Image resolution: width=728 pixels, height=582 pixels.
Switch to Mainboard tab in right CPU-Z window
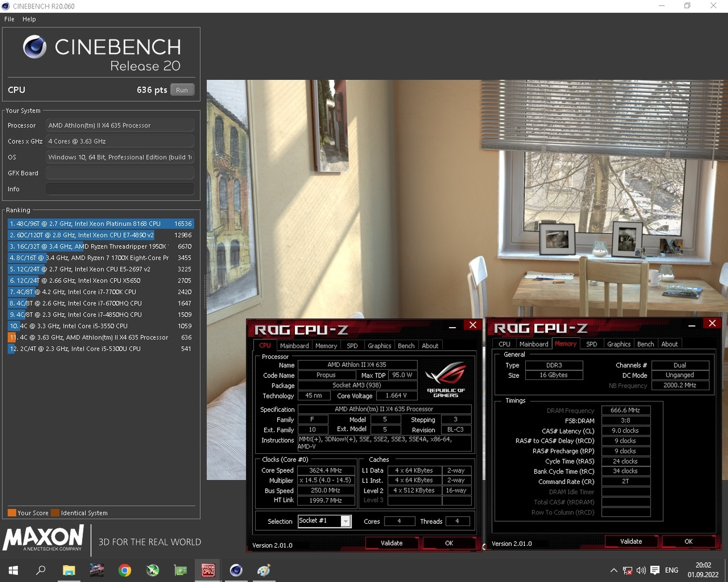(534, 344)
